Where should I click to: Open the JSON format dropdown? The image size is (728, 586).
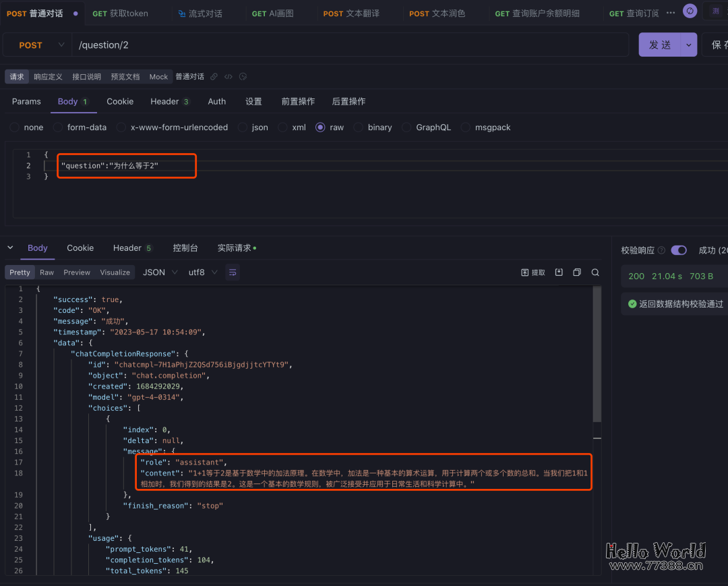pyautogui.click(x=160, y=272)
